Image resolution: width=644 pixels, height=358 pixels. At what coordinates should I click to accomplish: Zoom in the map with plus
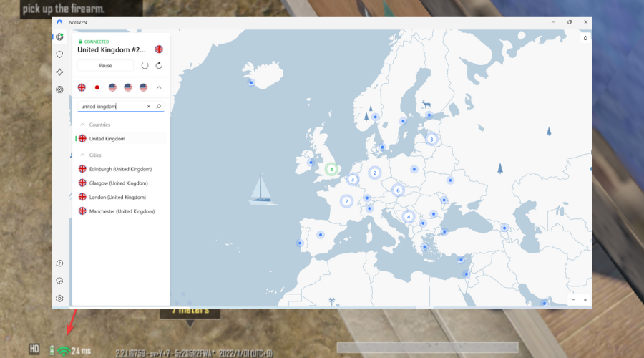(585, 299)
